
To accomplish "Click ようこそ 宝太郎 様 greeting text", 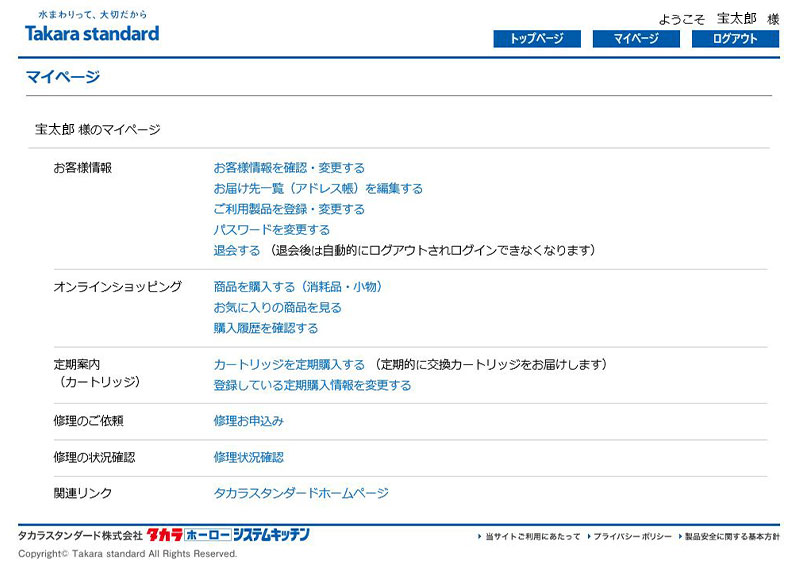I will (x=719, y=19).
